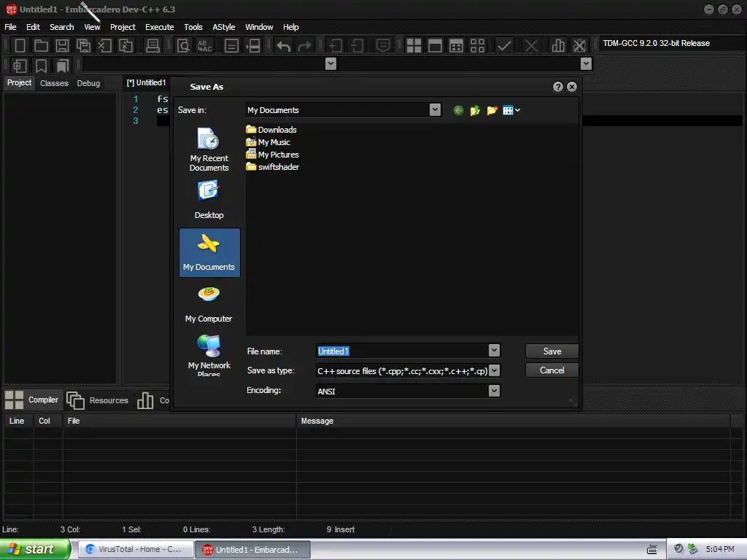The image size is (747, 560).
Task: Click the Replace (AB→AC) toolbar icon
Action: click(x=205, y=46)
